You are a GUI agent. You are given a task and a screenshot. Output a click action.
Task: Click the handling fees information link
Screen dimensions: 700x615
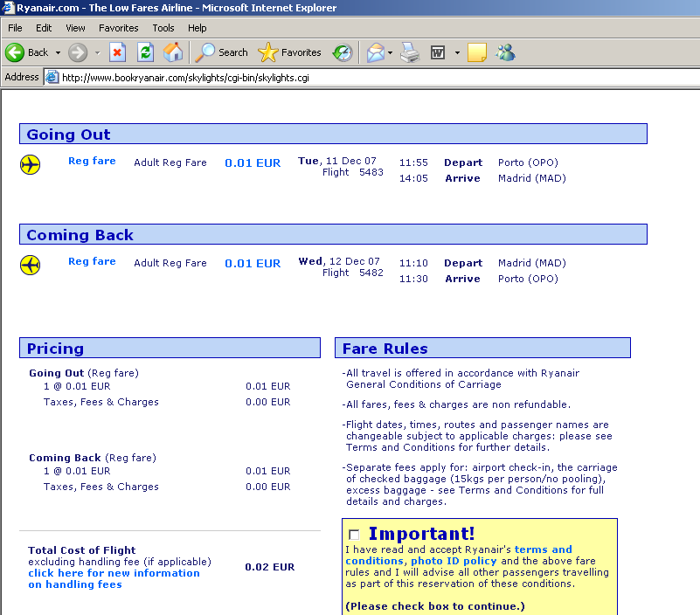tap(114, 579)
